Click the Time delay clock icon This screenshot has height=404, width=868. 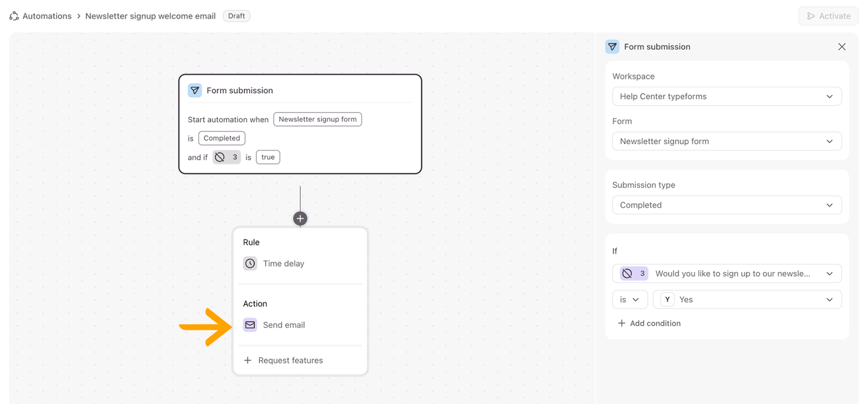click(x=250, y=264)
